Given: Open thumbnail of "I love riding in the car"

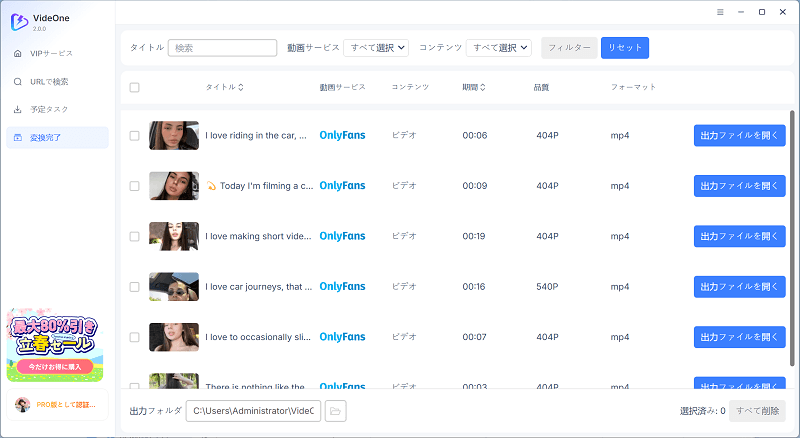Looking at the screenshot, I should point(174,135).
